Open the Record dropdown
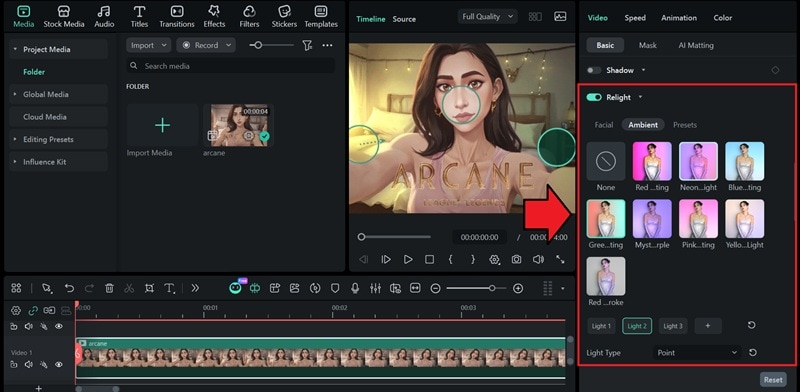Screen dimensions: 800x392 tap(206, 45)
